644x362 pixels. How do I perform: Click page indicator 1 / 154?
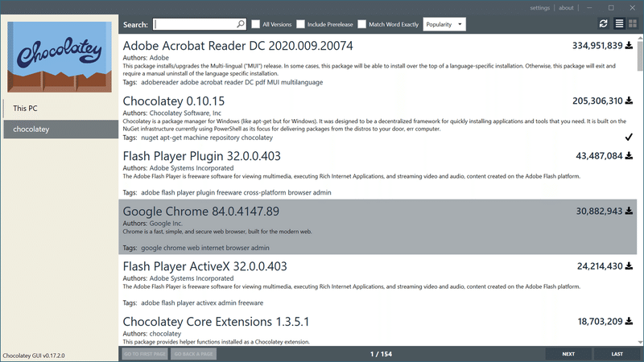(381, 354)
